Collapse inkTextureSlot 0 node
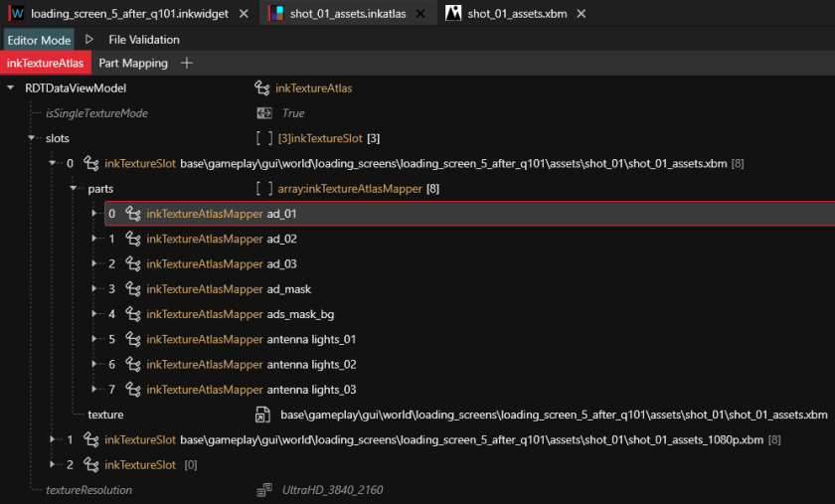The width and height of the screenshot is (835, 504). (x=52, y=162)
